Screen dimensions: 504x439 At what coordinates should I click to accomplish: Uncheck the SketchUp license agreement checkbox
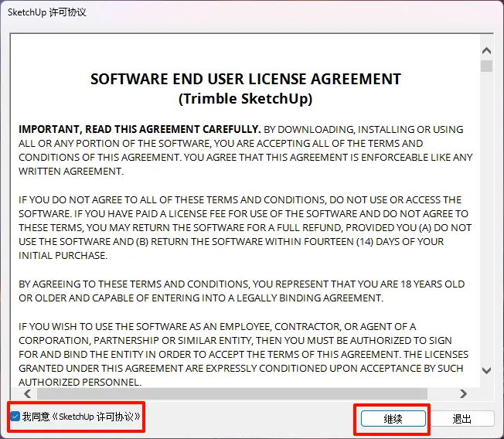pyautogui.click(x=15, y=417)
